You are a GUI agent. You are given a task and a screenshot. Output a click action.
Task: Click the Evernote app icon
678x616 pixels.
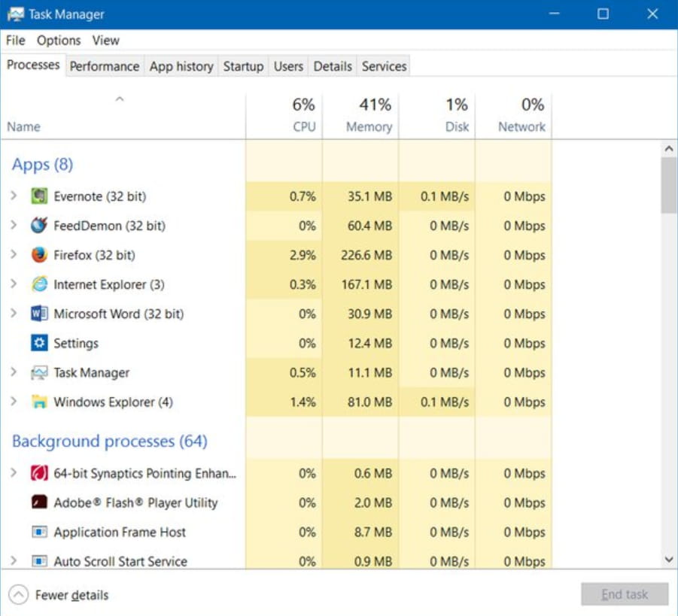[39, 196]
